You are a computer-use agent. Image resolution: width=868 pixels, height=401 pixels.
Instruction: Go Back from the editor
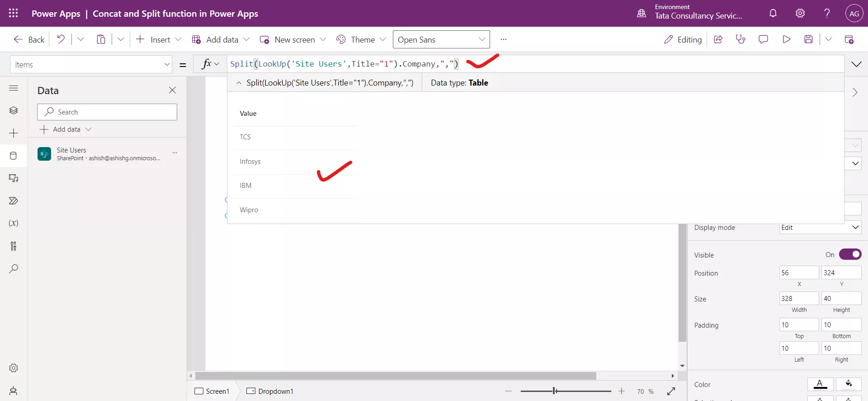tap(29, 39)
